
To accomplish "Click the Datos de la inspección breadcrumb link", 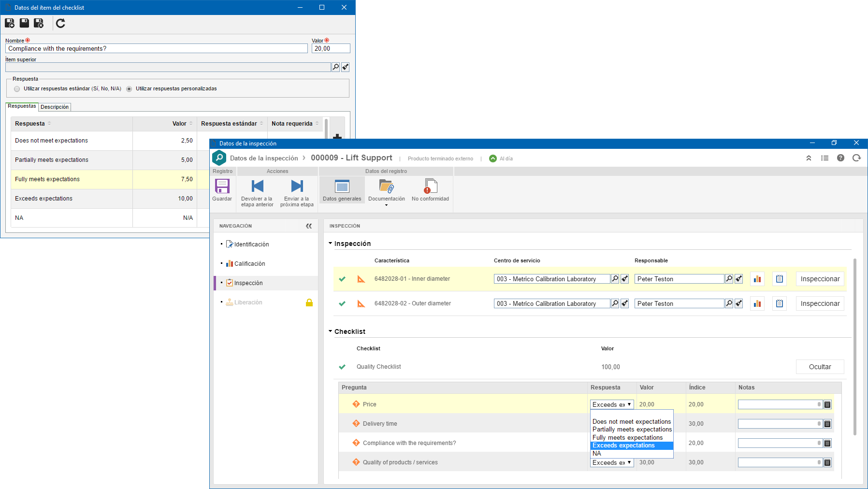I will click(x=264, y=158).
